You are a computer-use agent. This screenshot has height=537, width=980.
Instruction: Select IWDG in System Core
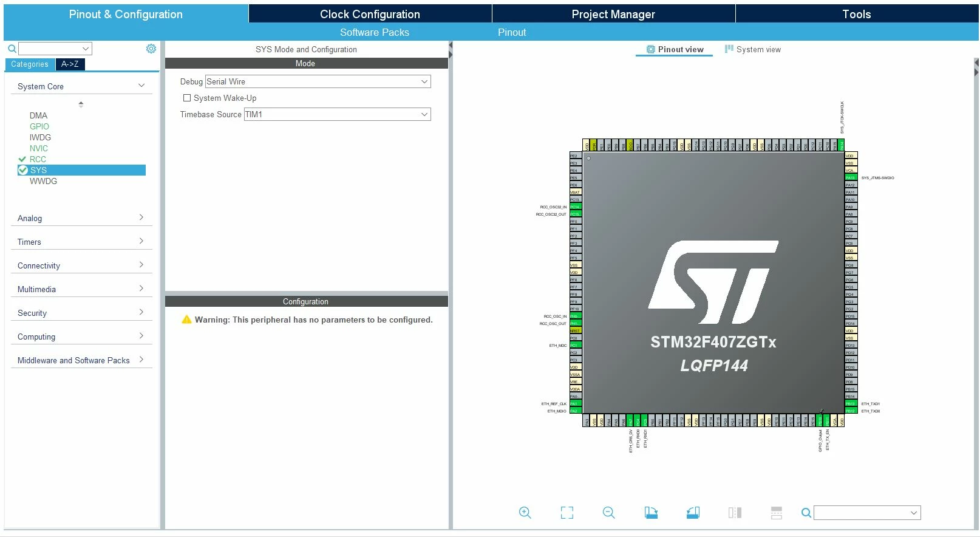(40, 137)
